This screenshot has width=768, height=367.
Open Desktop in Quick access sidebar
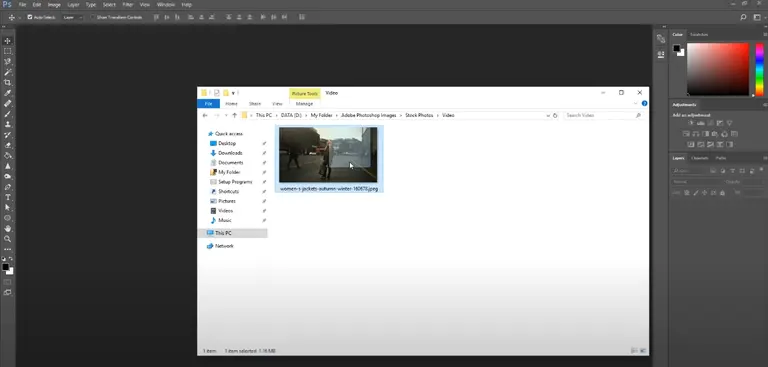pyautogui.click(x=227, y=144)
